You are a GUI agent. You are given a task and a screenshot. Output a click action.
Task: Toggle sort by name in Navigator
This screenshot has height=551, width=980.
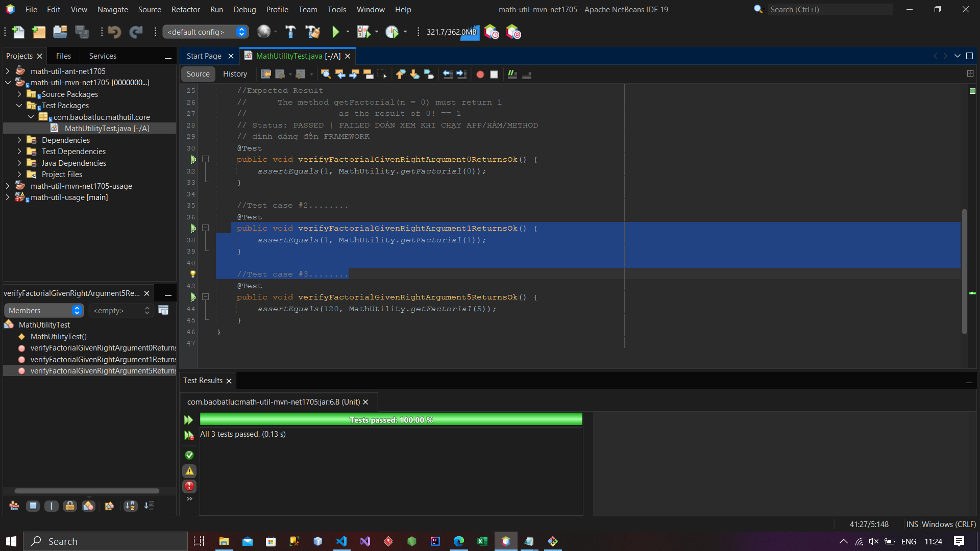(x=130, y=506)
